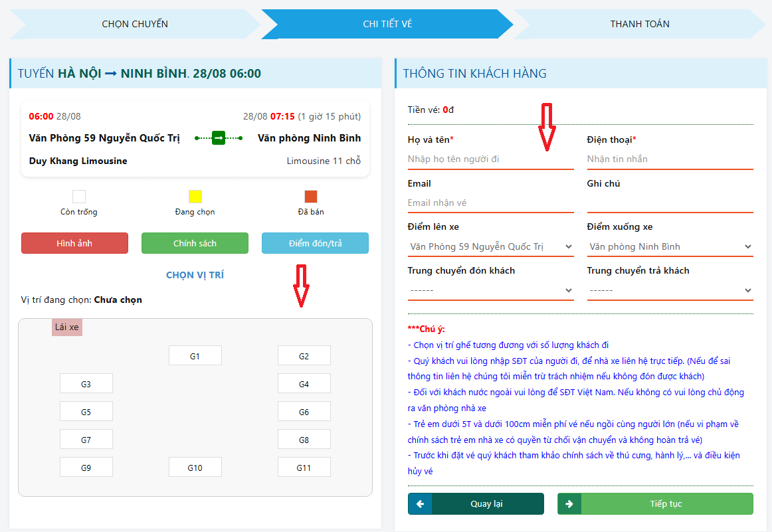Switch to the Thanh toán step

point(640,24)
